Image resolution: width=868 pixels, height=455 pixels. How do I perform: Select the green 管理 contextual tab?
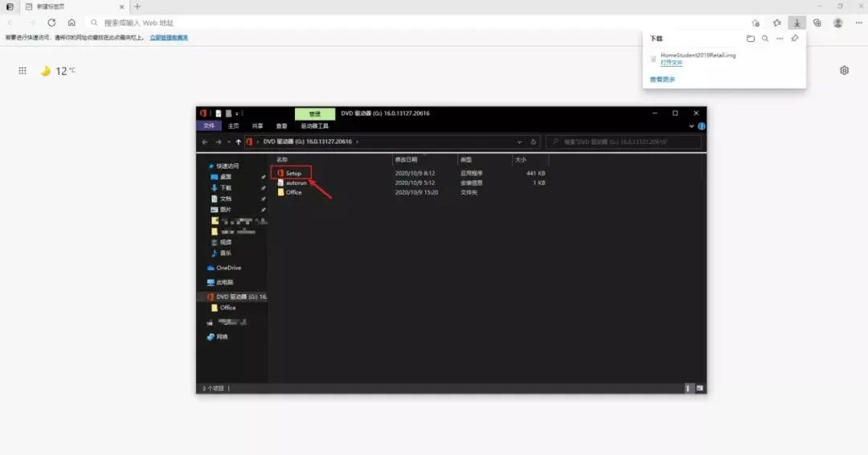[315, 113]
